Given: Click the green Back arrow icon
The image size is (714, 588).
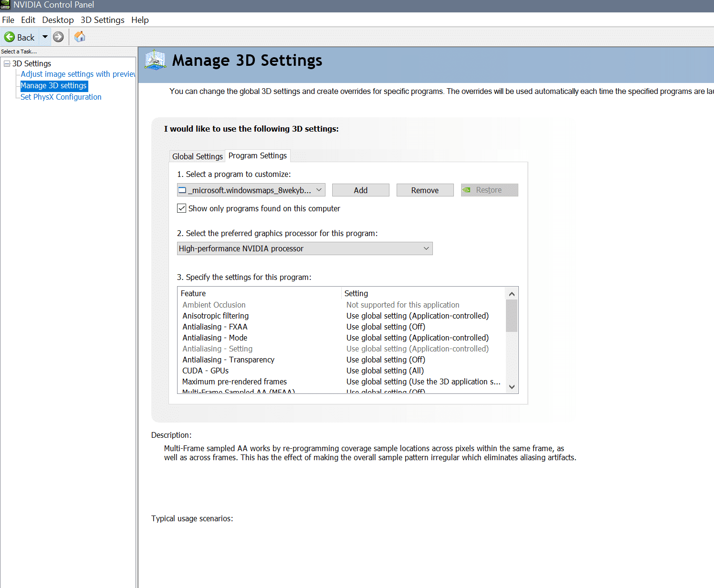Looking at the screenshot, I should (x=10, y=37).
